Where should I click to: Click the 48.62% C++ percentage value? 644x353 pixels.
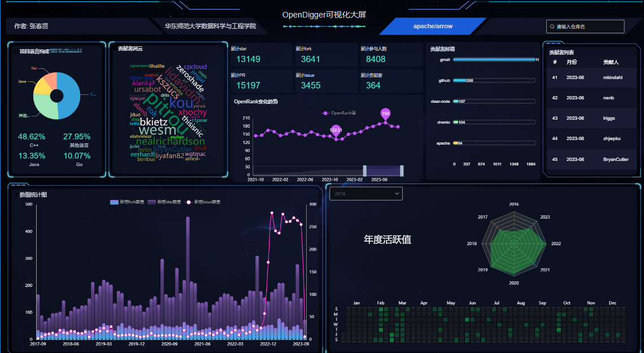tap(32, 137)
